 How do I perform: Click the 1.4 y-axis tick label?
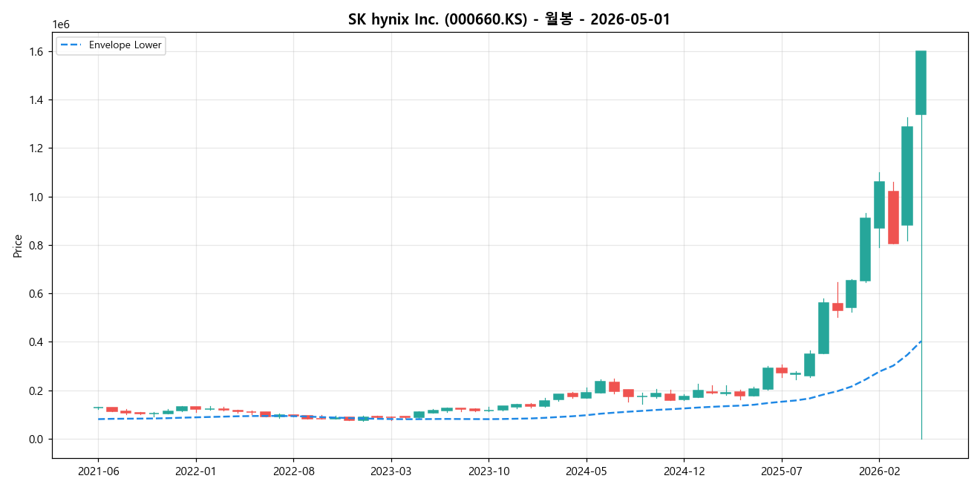(36, 99)
